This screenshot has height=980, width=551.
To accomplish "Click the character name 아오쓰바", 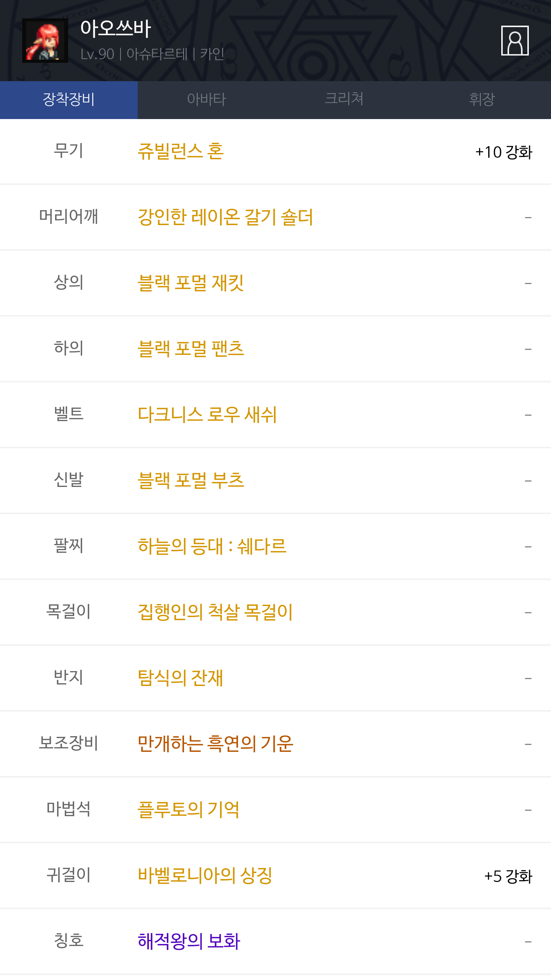I will click(x=116, y=29).
